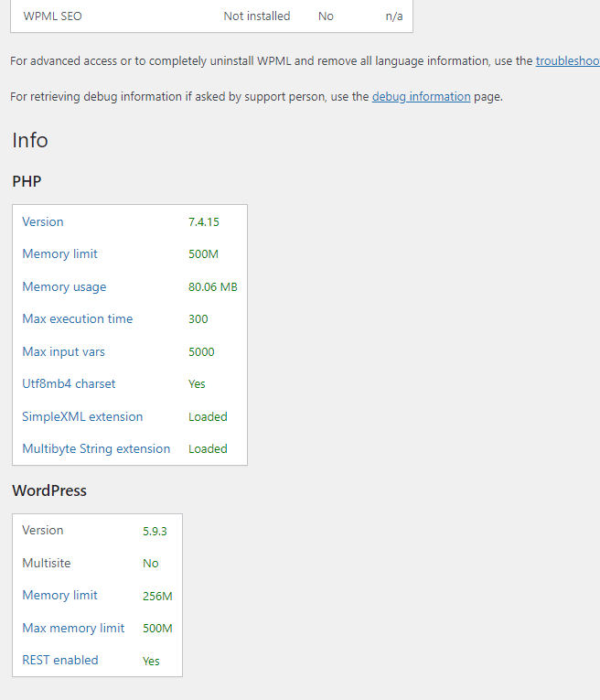Select the PHP memory limit value 500M
Viewport: 600px width, 700px height.
coord(203,254)
